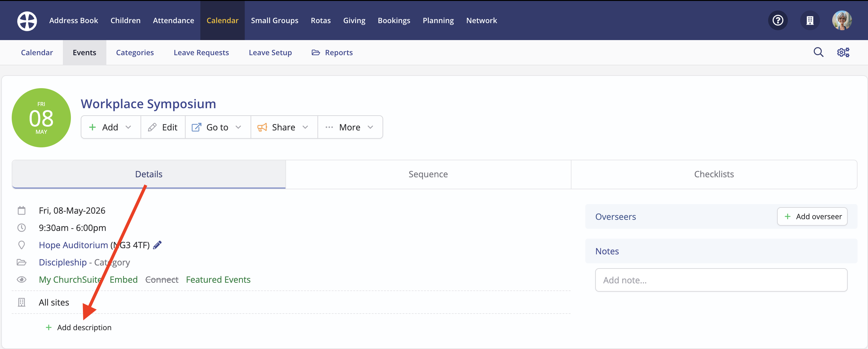Click the Workplace Symposium title
868x349 pixels.
(148, 103)
